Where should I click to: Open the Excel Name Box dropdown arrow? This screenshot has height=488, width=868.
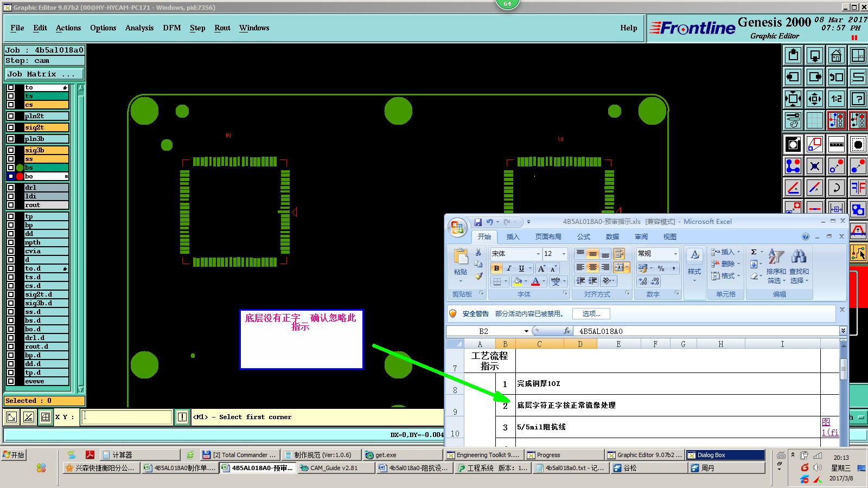tap(526, 331)
